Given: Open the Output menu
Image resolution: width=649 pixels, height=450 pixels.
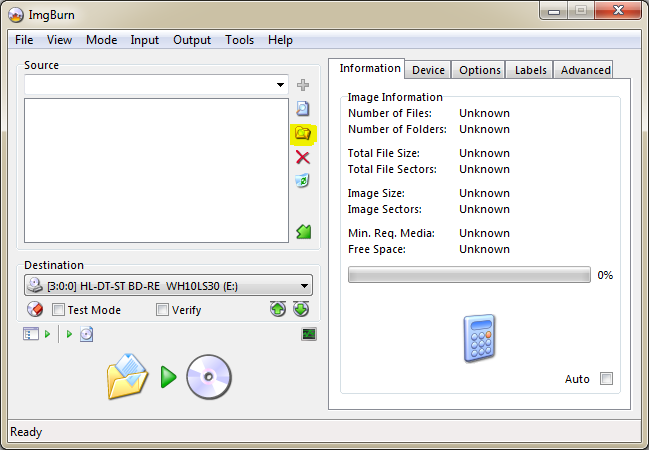Looking at the screenshot, I should tap(192, 40).
